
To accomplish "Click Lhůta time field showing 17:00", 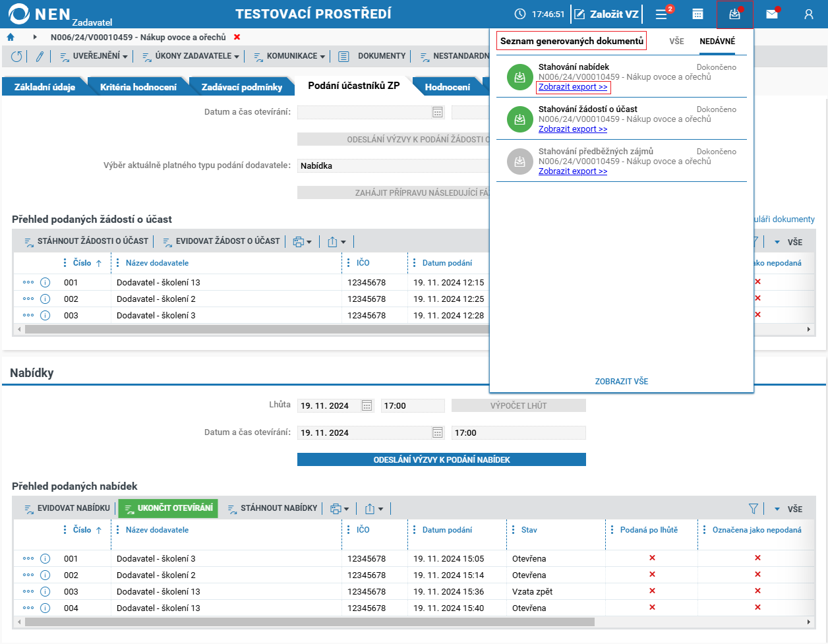I will coord(413,405).
